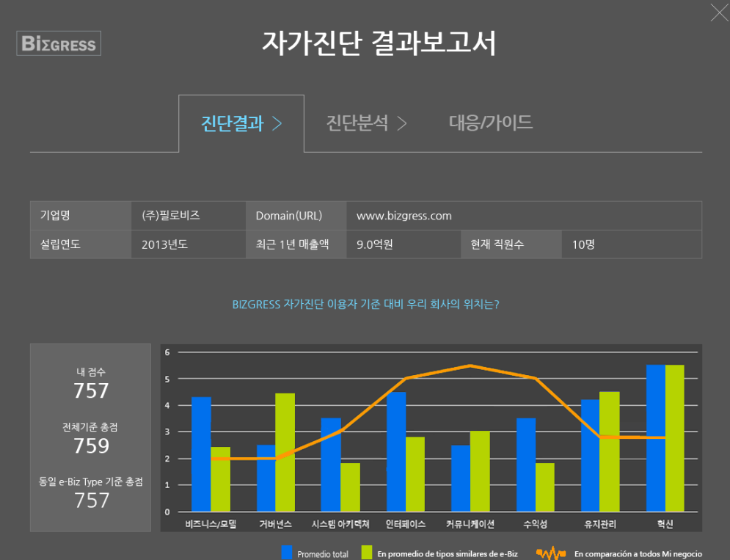
Task: Click the Bizgress logo
Action: point(59,43)
